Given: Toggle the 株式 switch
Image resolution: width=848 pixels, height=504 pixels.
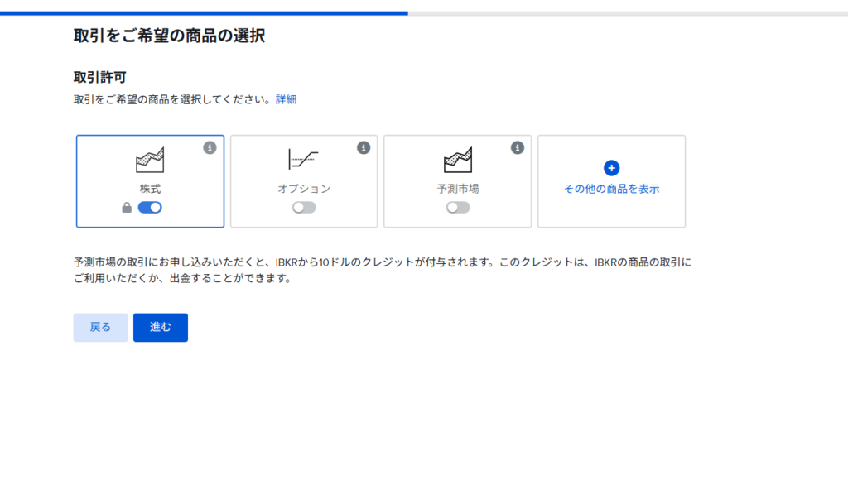Looking at the screenshot, I should click(150, 208).
